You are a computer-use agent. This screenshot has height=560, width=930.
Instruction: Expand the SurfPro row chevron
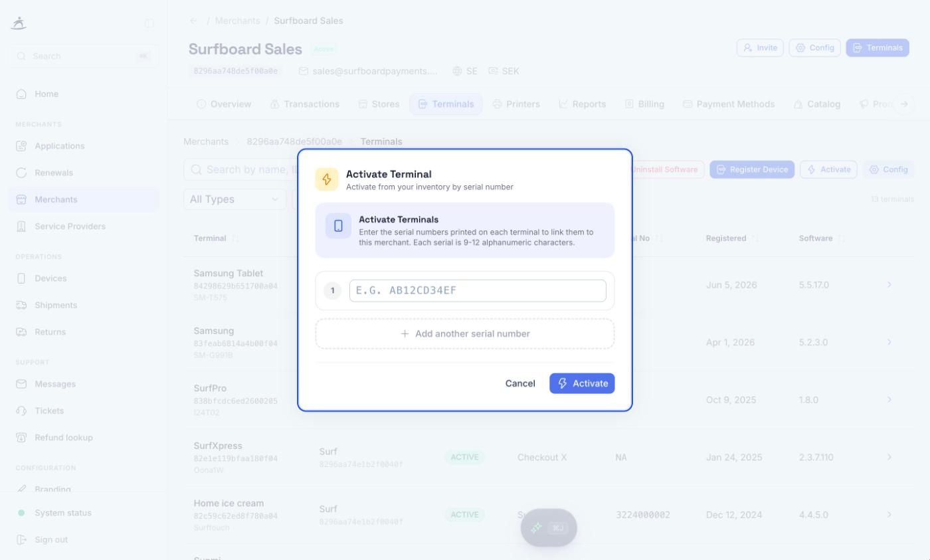point(889,400)
